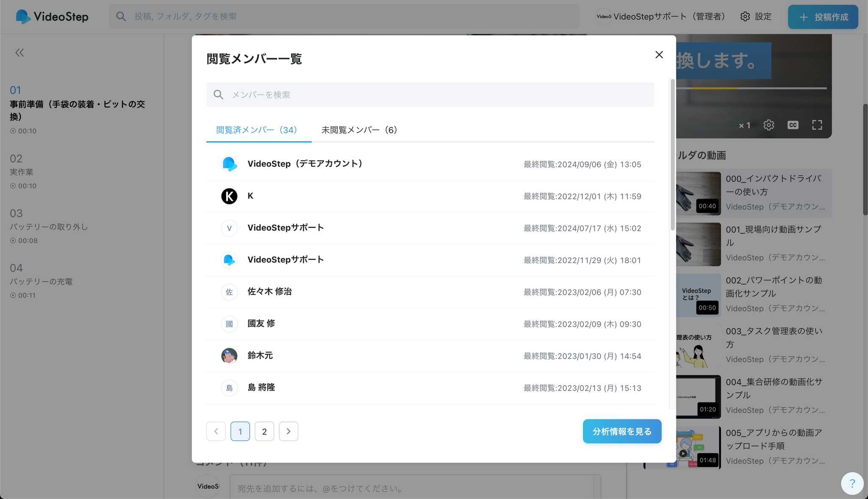Click the 分析情報を見る button

622,431
